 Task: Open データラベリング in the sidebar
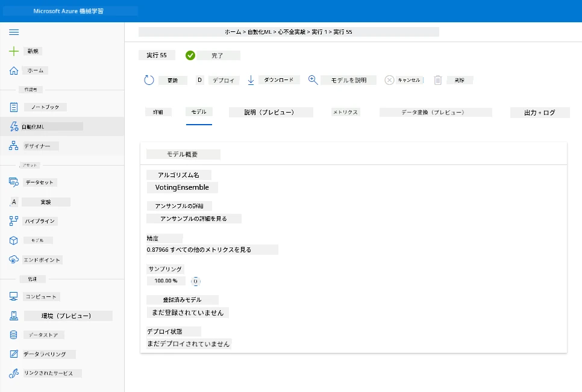[49, 354]
